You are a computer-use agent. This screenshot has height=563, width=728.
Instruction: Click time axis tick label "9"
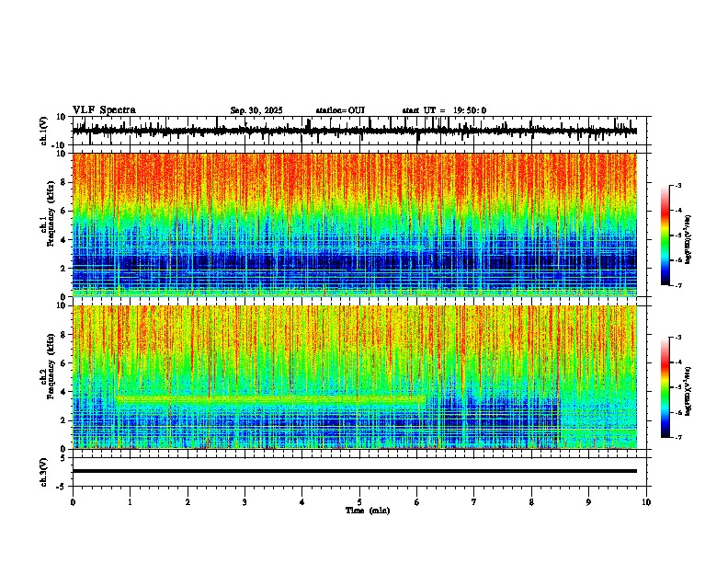pos(588,502)
